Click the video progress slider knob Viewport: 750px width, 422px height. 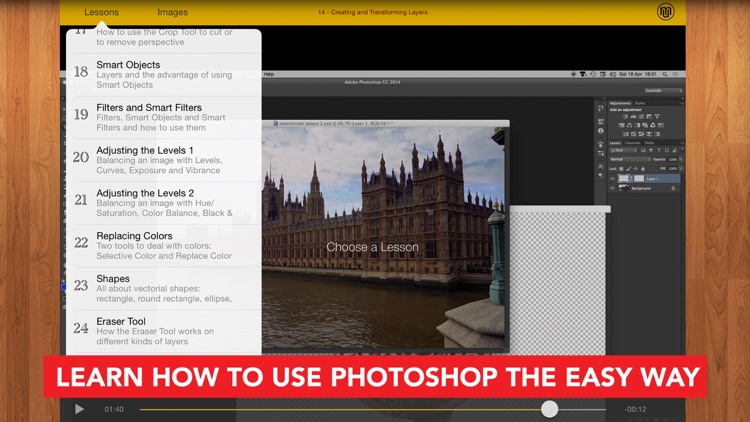[550, 409]
